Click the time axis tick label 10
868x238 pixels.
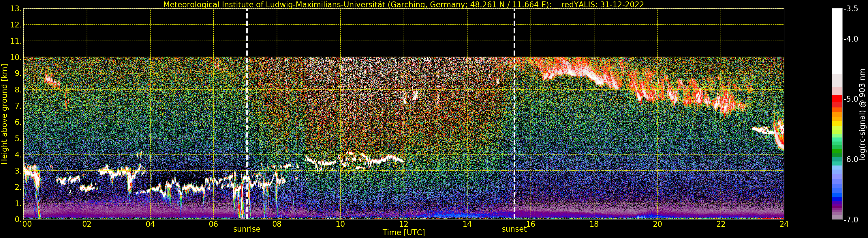340,224
